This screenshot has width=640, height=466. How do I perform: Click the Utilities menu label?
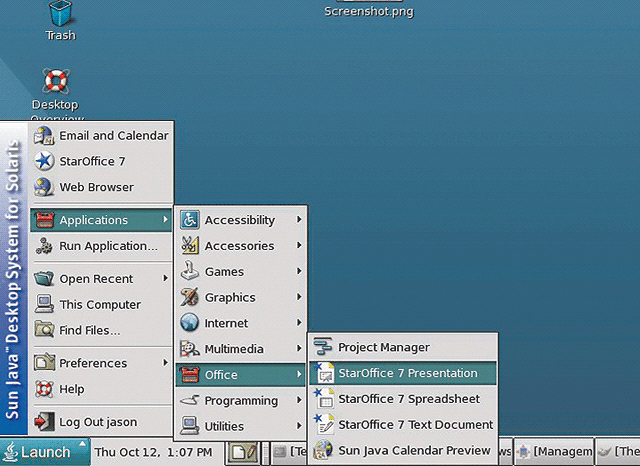coord(224,426)
